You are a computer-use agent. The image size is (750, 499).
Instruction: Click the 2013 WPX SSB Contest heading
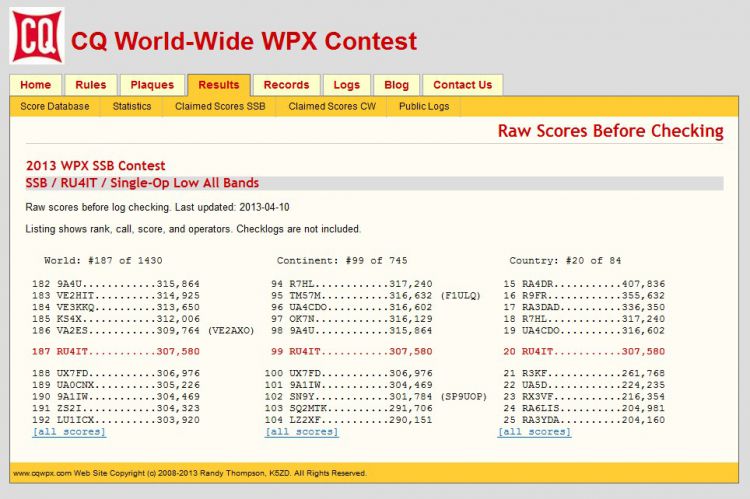pos(95,166)
